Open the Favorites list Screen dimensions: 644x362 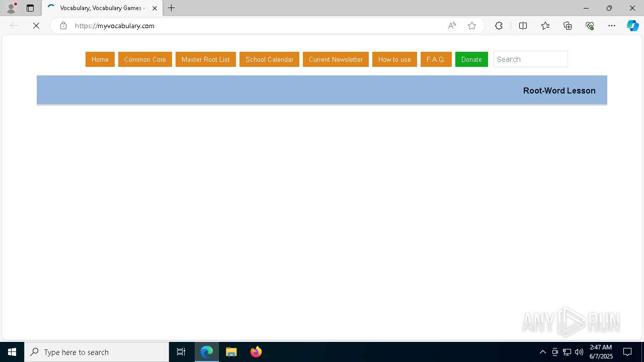(x=545, y=26)
